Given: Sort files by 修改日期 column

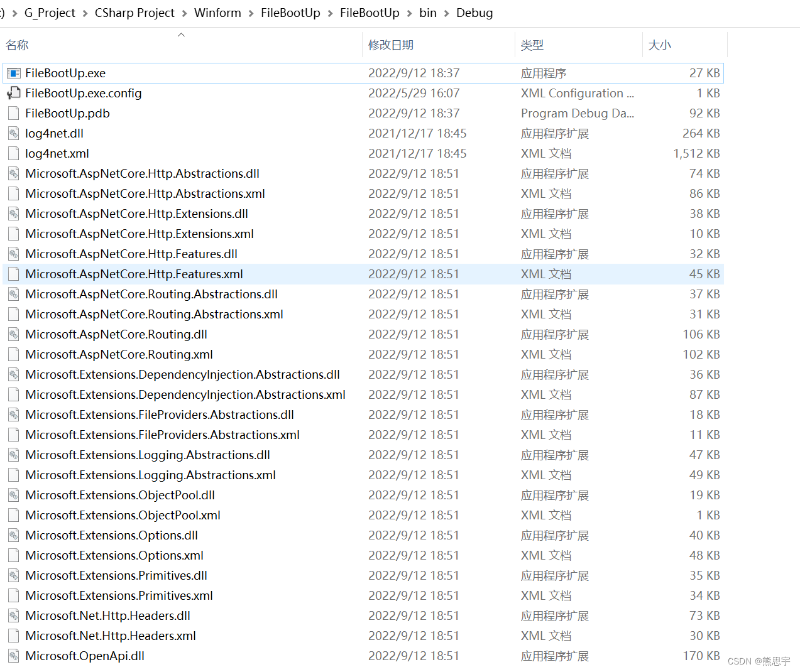Looking at the screenshot, I should pos(391,45).
